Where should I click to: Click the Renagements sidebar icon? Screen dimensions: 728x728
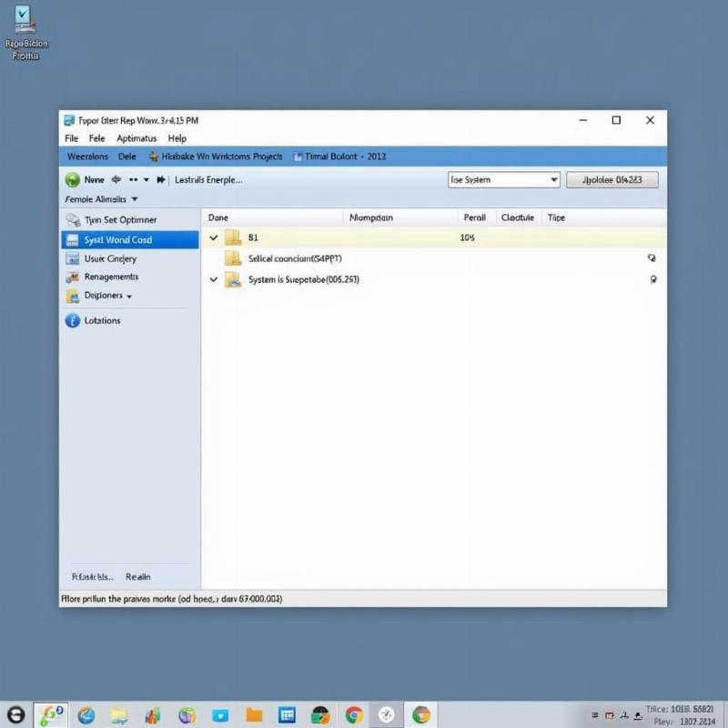tap(73, 277)
